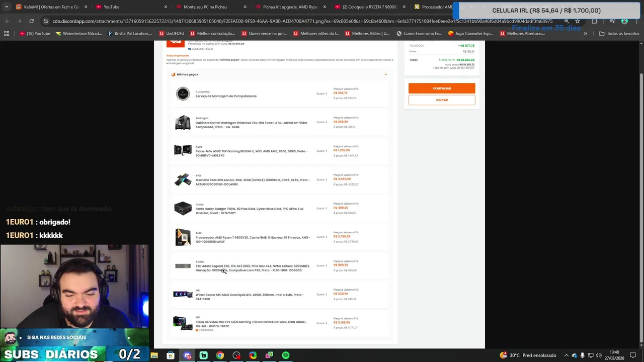This screenshot has height=362, width=644.
Task: Click the Adata Legend 860 SSD thumbnail
Action: click(x=183, y=266)
